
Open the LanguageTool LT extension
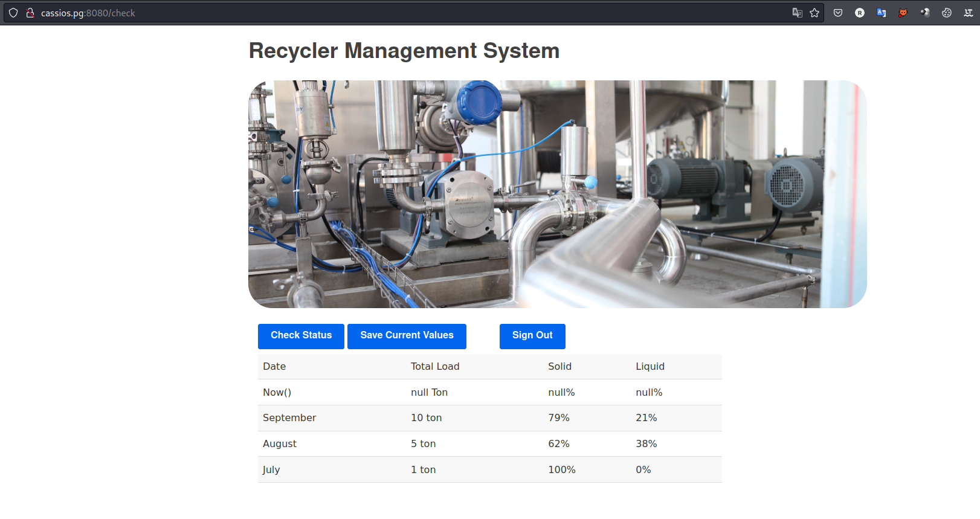pyautogui.click(x=969, y=13)
